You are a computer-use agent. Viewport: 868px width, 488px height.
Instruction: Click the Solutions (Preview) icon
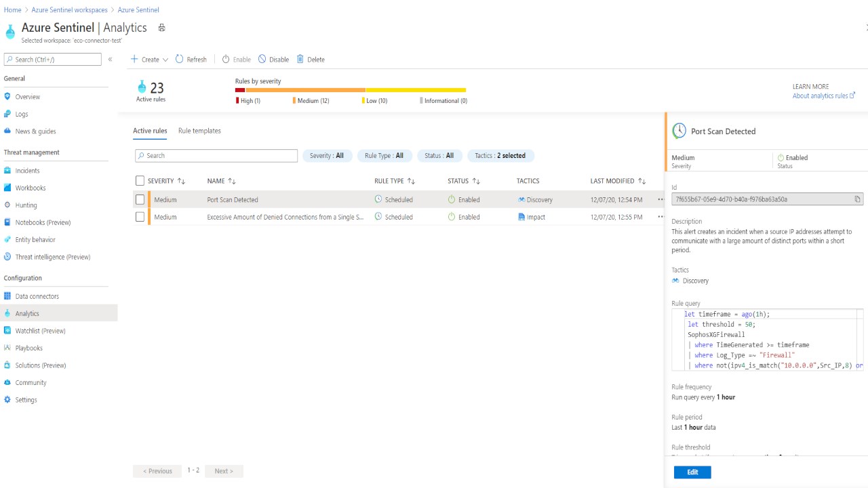pos(7,365)
